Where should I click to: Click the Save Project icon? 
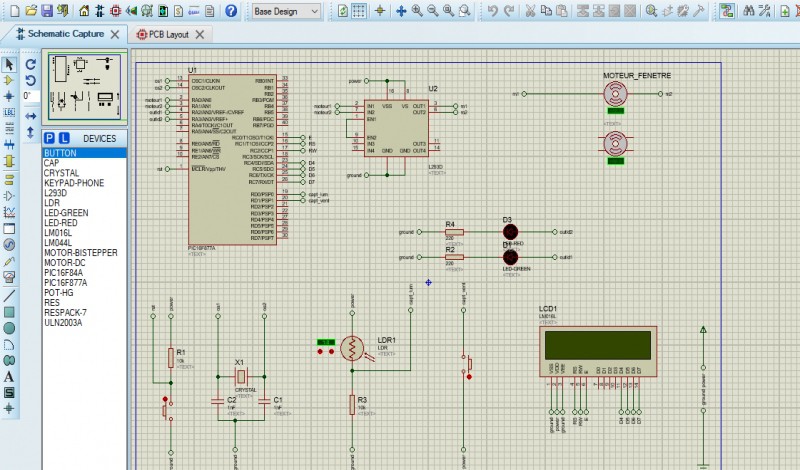point(47,11)
